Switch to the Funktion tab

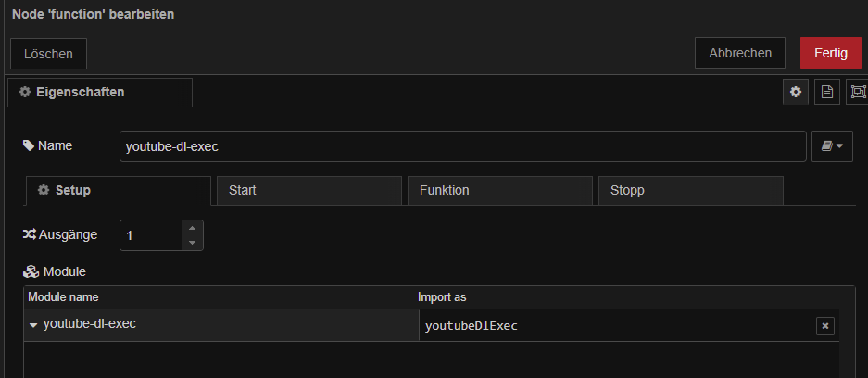pos(500,190)
